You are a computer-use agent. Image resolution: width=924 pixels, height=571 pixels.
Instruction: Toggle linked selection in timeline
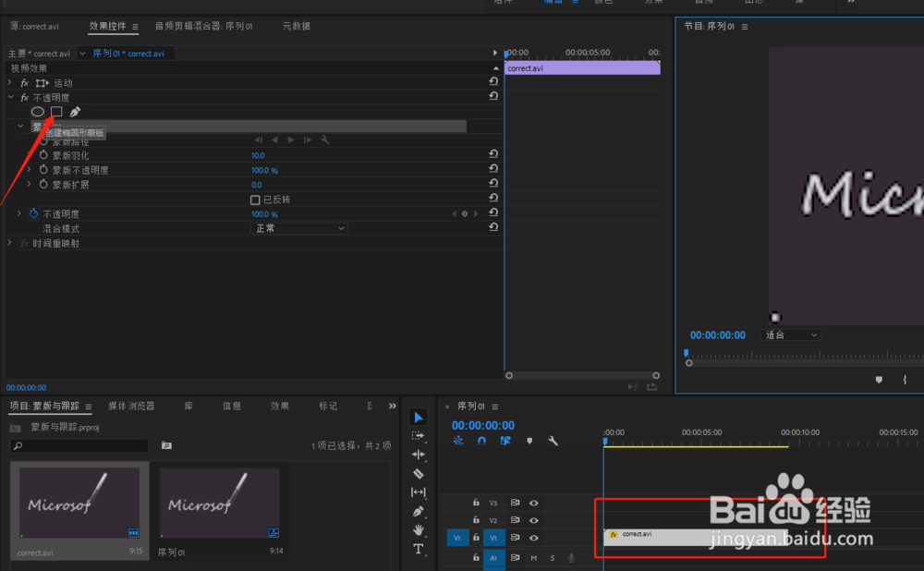505,441
